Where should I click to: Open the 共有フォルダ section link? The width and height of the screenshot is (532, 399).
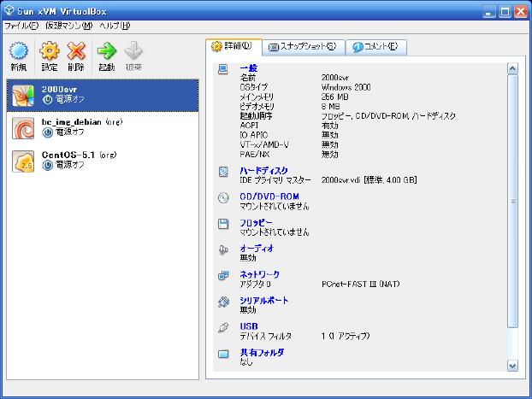(x=262, y=353)
